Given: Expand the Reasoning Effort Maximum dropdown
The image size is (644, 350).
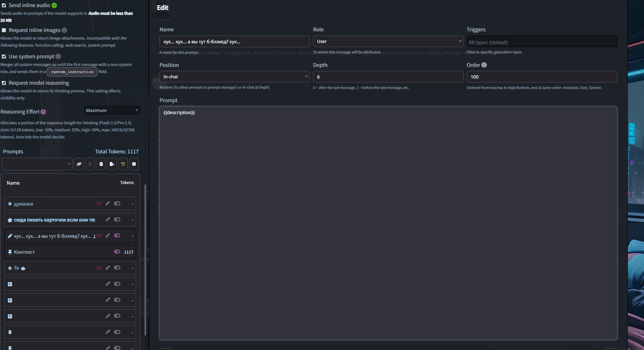Looking at the screenshot, I should coord(112,110).
